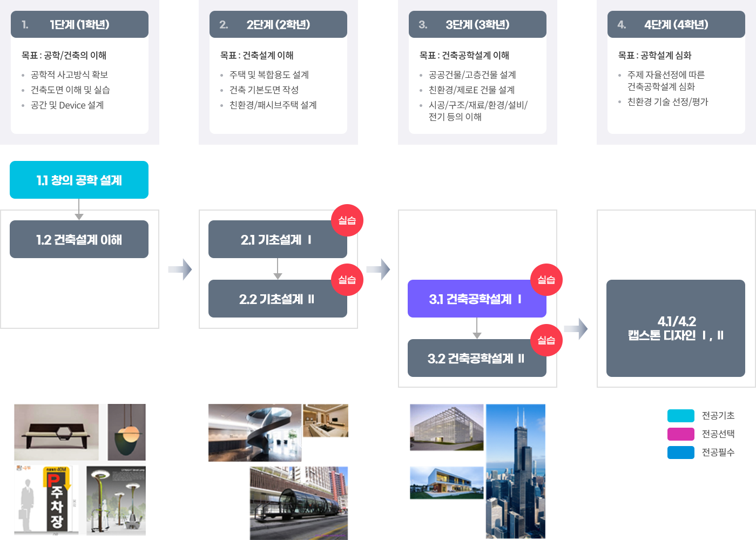Click the 실습 badge on 2.2 기초설계 Ⅱ
The height and width of the screenshot is (540, 756).
tap(347, 280)
